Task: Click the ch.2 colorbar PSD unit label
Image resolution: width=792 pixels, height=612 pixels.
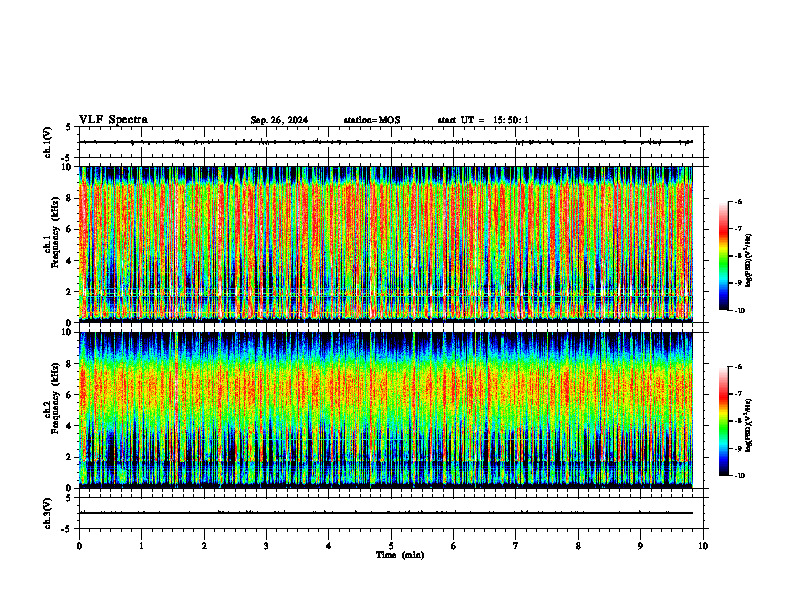Action: coord(749,425)
